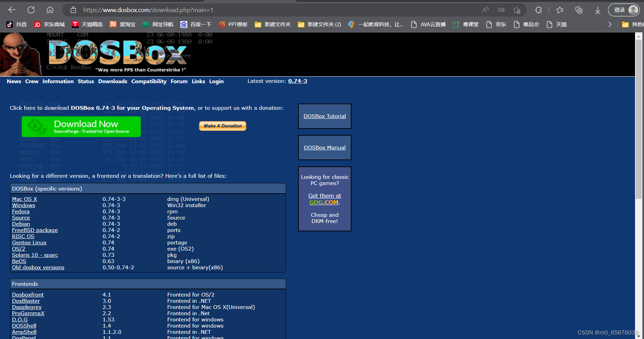
Task: Open the read aloud icon in the address bar
Action: point(486,10)
